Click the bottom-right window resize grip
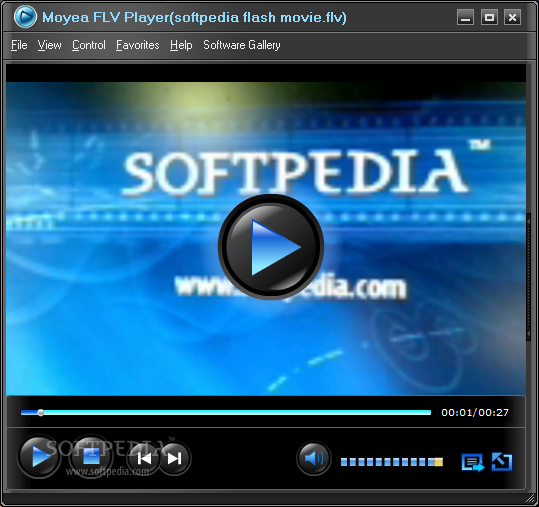The width and height of the screenshot is (539, 507). pyautogui.click(x=531, y=499)
